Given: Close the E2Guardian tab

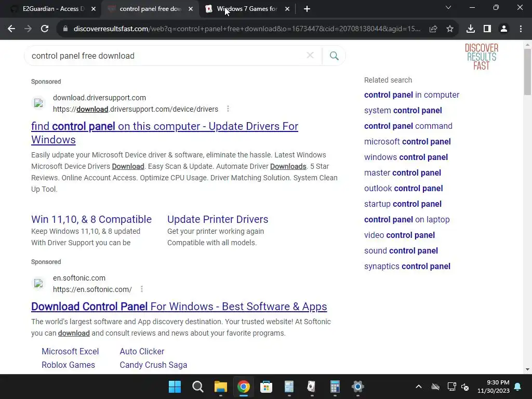Looking at the screenshot, I should point(94,9).
